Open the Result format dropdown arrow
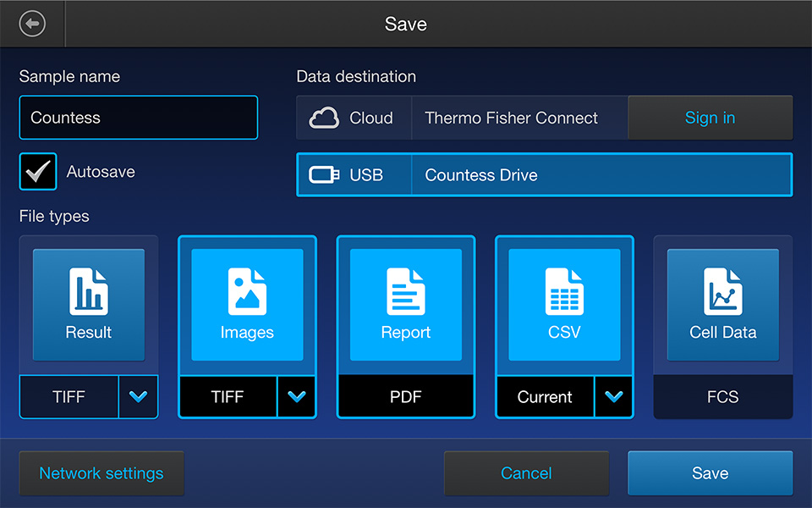812x508 pixels. click(x=138, y=396)
